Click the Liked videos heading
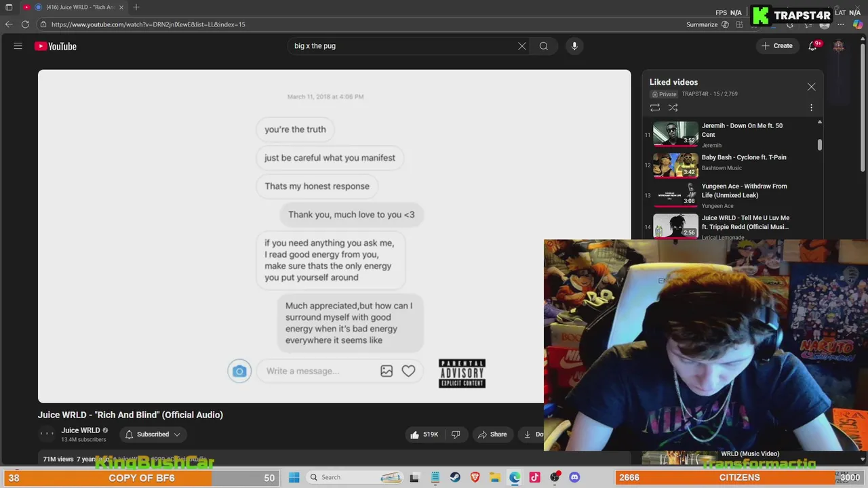This screenshot has height=488, width=868. [x=673, y=82]
